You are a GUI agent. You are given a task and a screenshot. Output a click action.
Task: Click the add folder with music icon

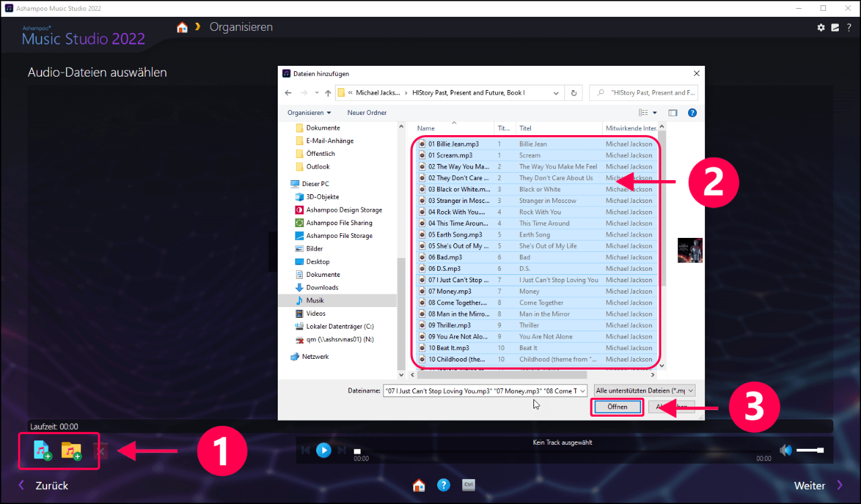tap(71, 450)
